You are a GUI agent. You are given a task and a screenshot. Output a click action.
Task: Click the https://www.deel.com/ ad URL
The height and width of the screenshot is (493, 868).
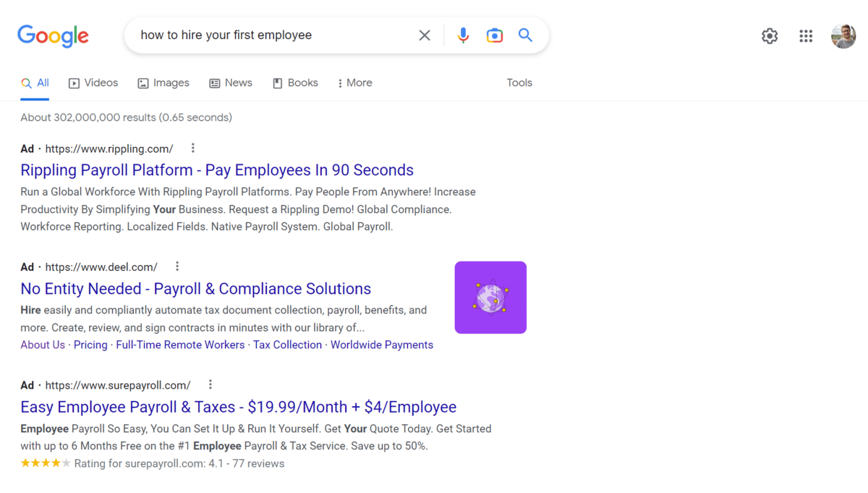click(x=101, y=267)
